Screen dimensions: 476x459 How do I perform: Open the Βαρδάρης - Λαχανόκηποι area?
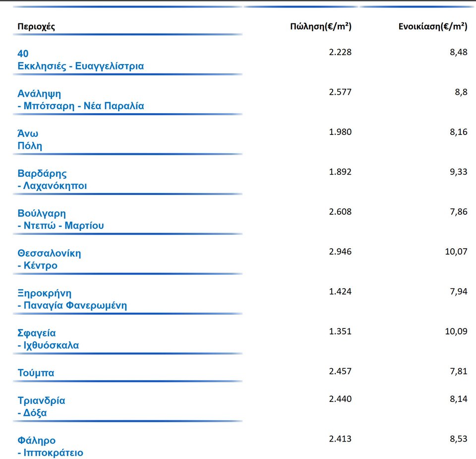pos(52,180)
